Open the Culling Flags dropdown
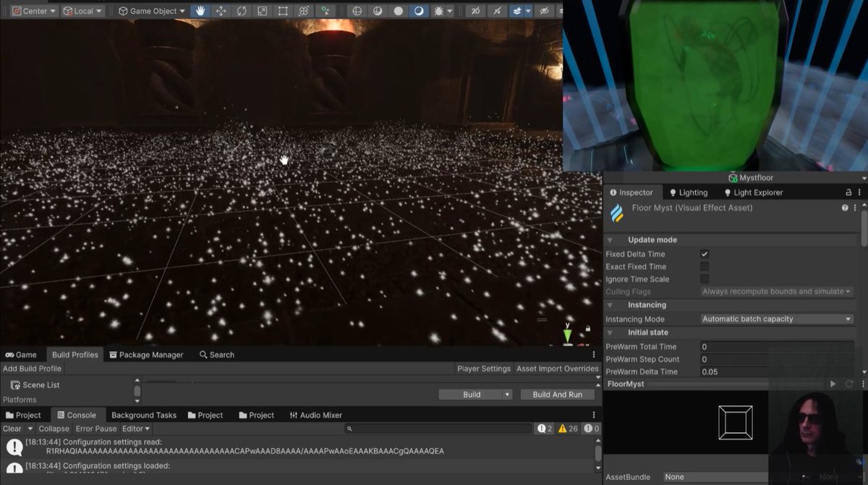This screenshot has width=868, height=485. coord(777,291)
